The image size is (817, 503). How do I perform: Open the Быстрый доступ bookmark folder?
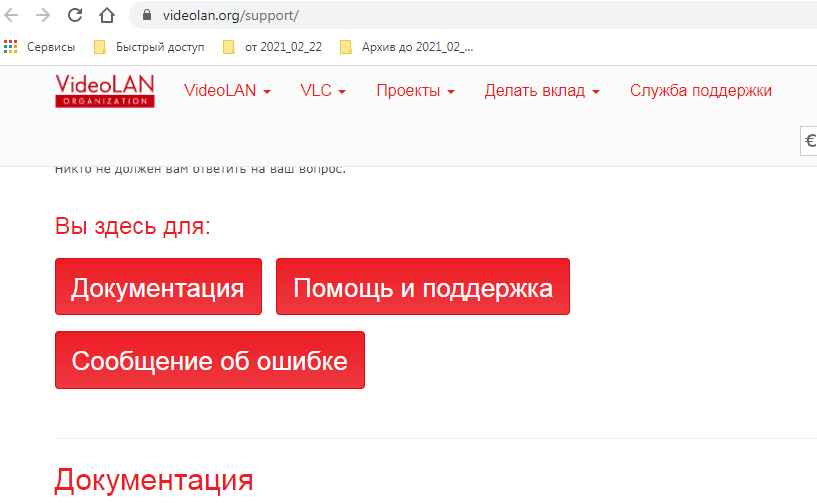pyautogui.click(x=149, y=47)
